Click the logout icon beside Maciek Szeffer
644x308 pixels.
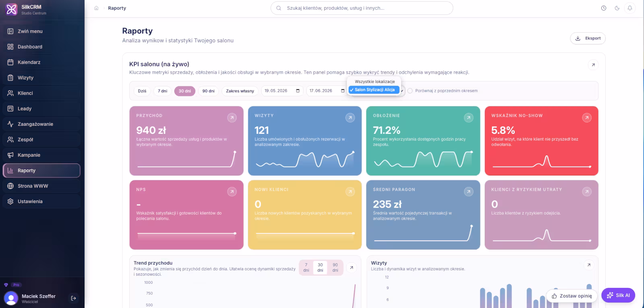73,298
